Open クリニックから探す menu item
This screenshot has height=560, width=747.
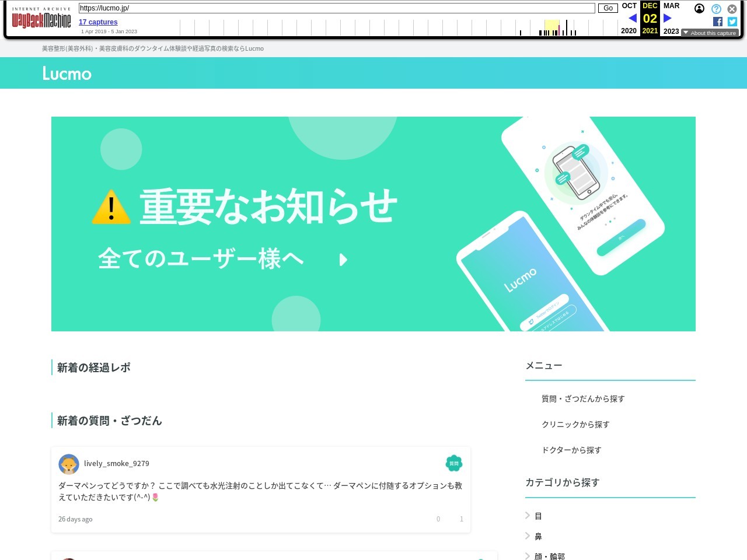pyautogui.click(x=575, y=425)
